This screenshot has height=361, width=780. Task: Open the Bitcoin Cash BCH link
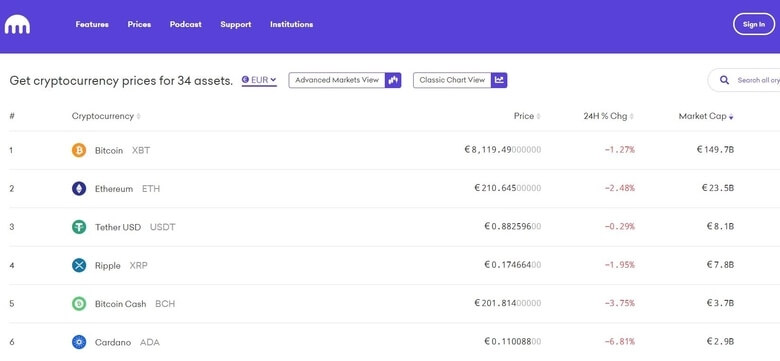coord(135,304)
